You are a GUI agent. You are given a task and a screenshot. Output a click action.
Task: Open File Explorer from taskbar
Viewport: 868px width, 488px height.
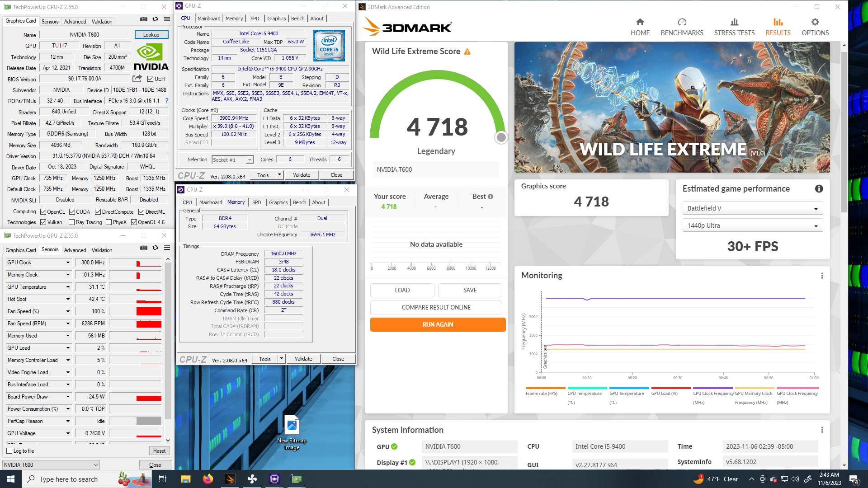(185, 479)
